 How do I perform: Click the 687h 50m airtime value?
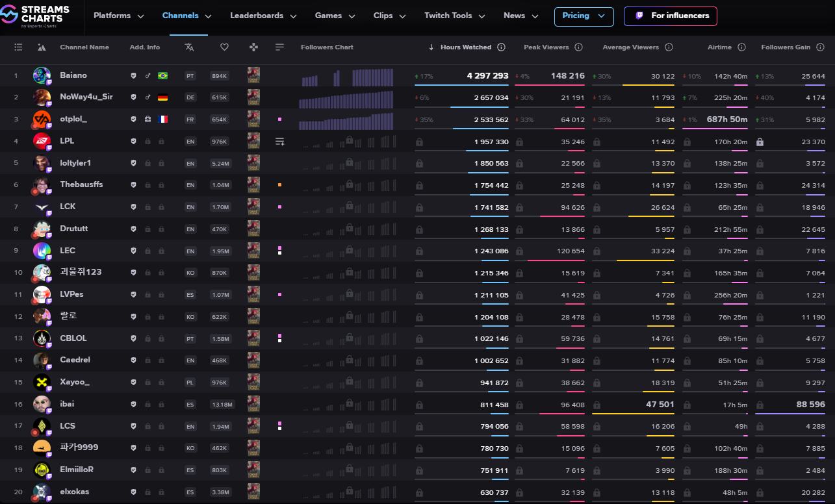pos(727,120)
